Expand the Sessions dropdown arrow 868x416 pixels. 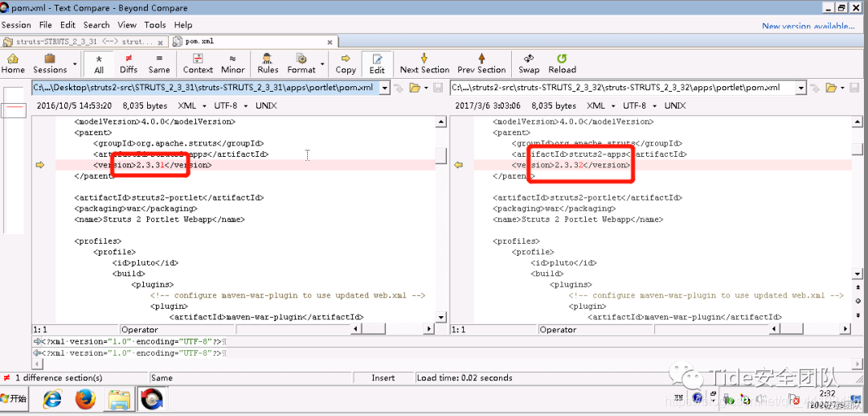[75, 64]
